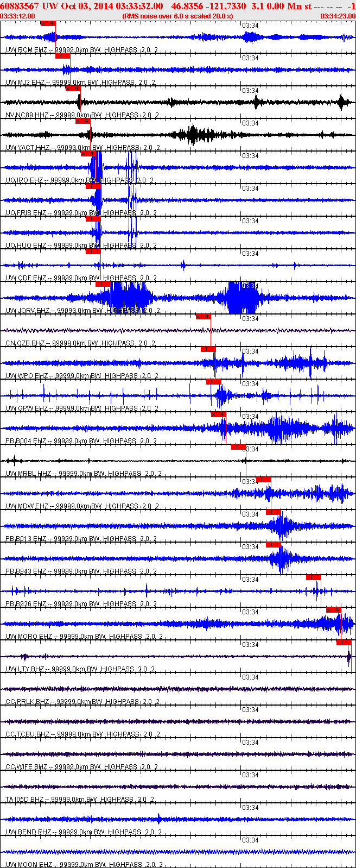The height and width of the screenshot is (868, 356).
Task: Select the UW MJ2 EHZ station label
Action: pyautogui.click(x=80, y=83)
